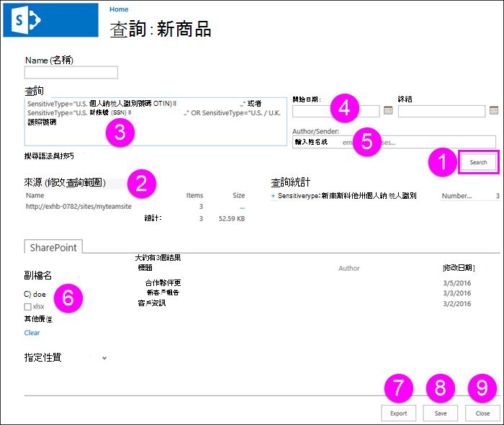504x425 pixels.
Task: Open the end date calendar picker
Action: [494, 111]
